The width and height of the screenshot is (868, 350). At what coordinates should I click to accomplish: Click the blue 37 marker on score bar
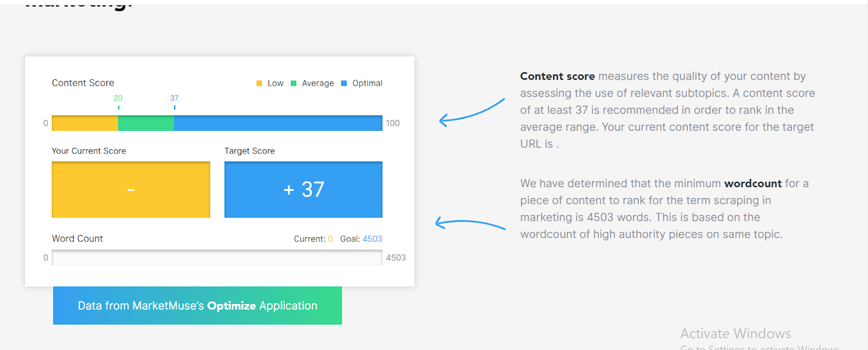174,102
